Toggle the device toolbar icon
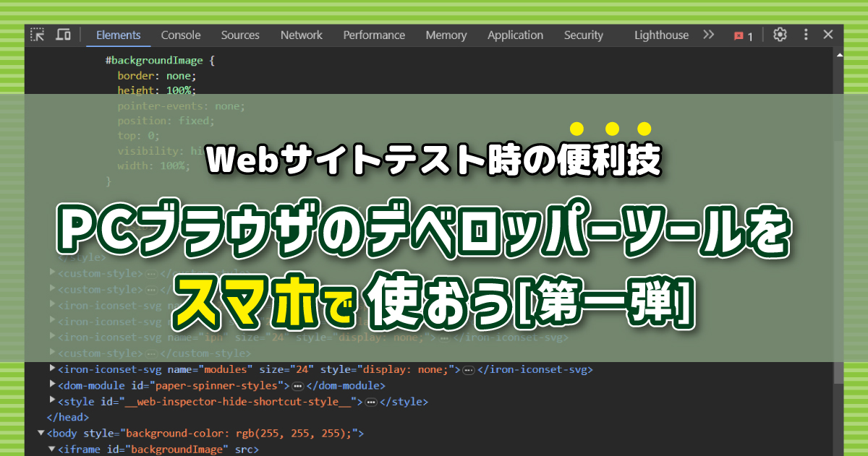Screen dimensions: 868x456 point(64,35)
